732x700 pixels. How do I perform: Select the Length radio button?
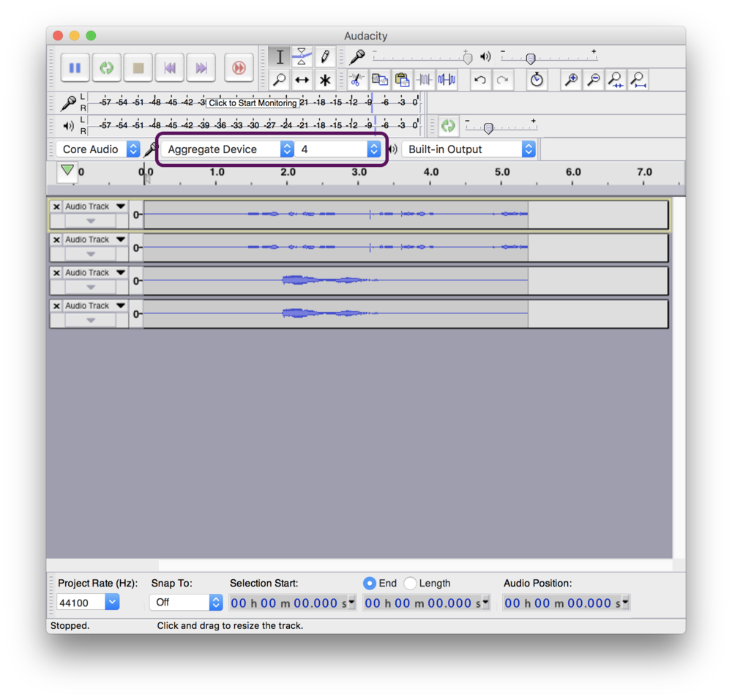point(409,583)
